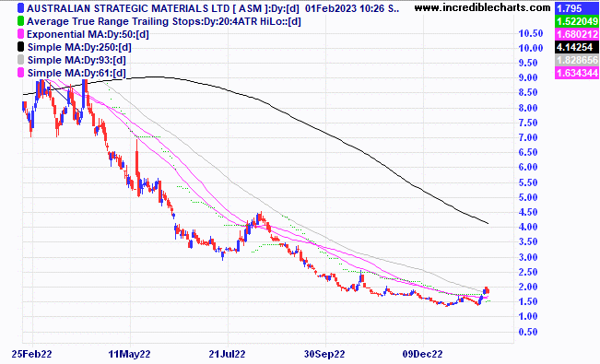
Task: Click the blue ASM legend color marker
Action: click(x=20, y=8)
